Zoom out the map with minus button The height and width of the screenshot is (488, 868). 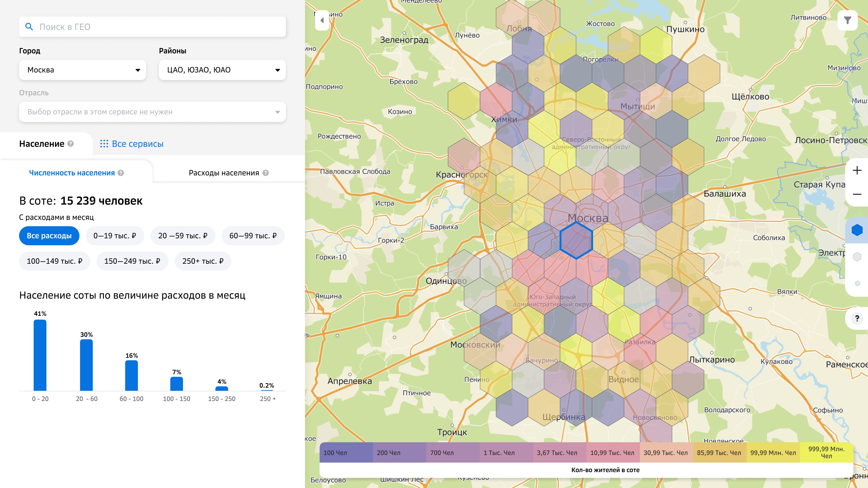(857, 194)
